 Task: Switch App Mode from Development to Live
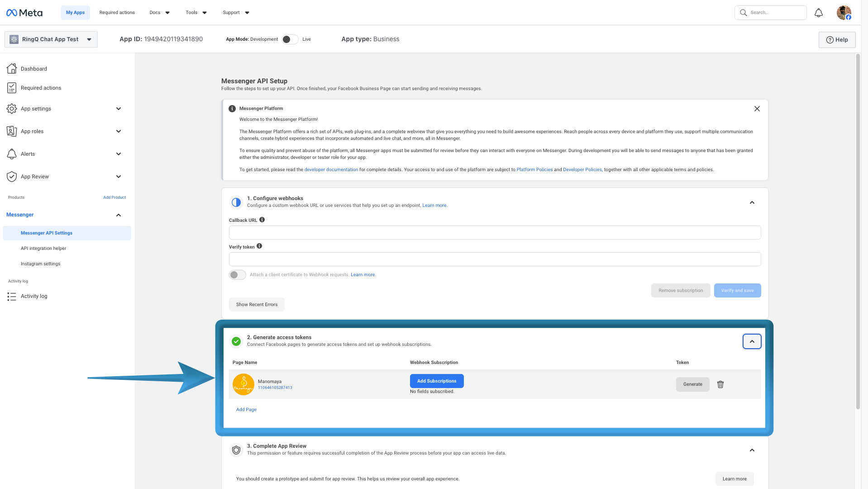coord(290,39)
